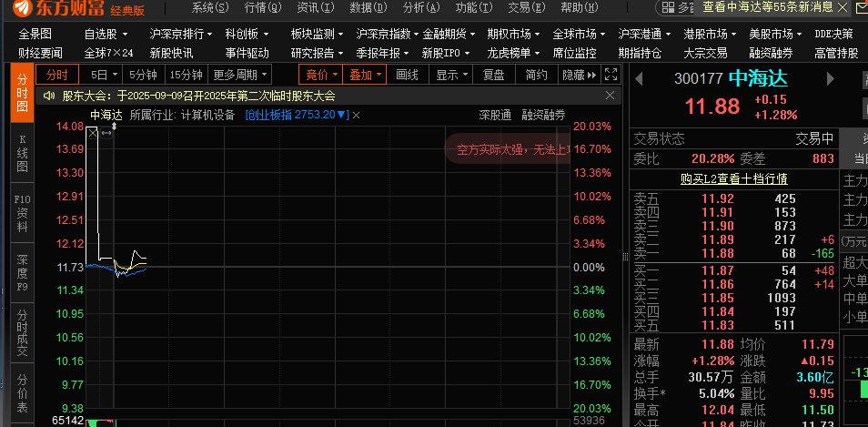Screen dimensions: 868x427
Task: Select the 分时 period button
Action: tap(57, 75)
